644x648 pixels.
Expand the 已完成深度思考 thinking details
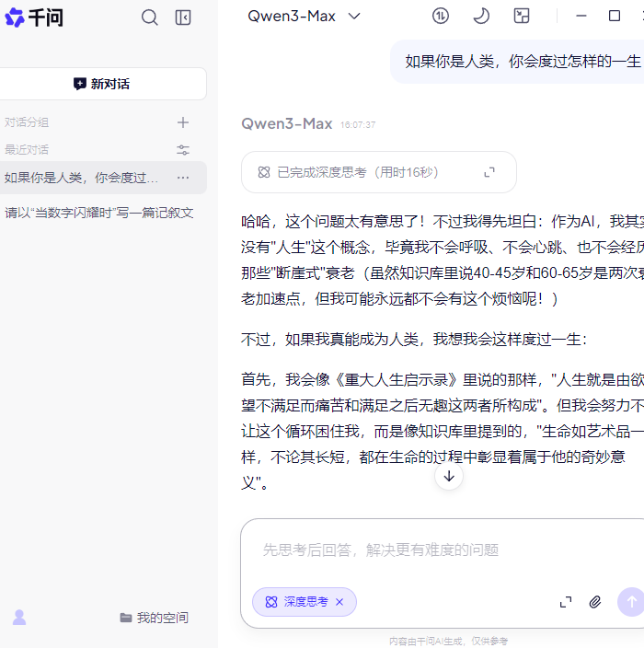pos(489,172)
